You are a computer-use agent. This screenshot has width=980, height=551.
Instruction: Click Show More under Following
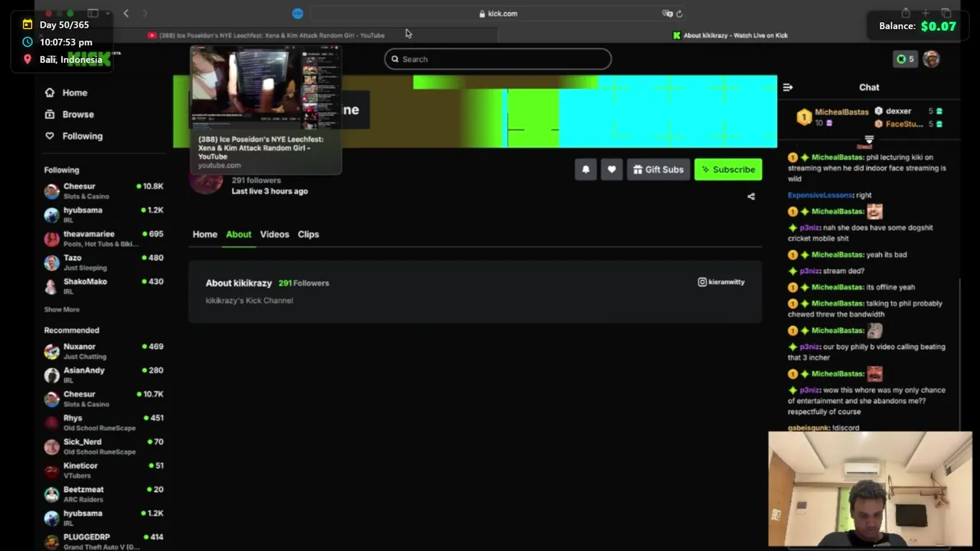(x=61, y=309)
